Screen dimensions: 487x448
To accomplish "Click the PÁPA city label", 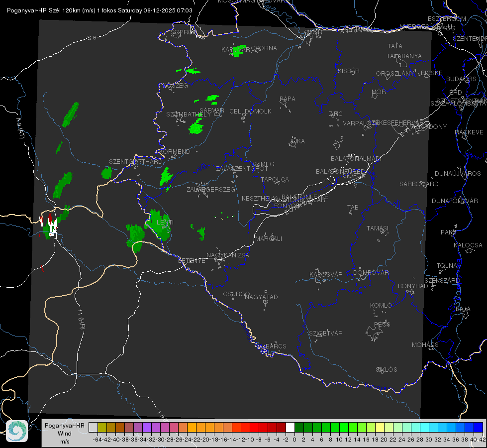I will [288, 99].
